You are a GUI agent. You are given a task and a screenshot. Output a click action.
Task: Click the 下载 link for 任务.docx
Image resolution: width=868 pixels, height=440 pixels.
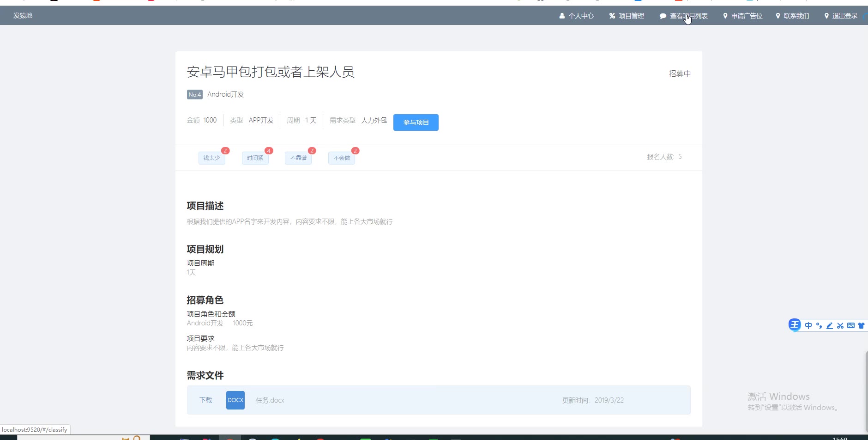[x=205, y=400]
